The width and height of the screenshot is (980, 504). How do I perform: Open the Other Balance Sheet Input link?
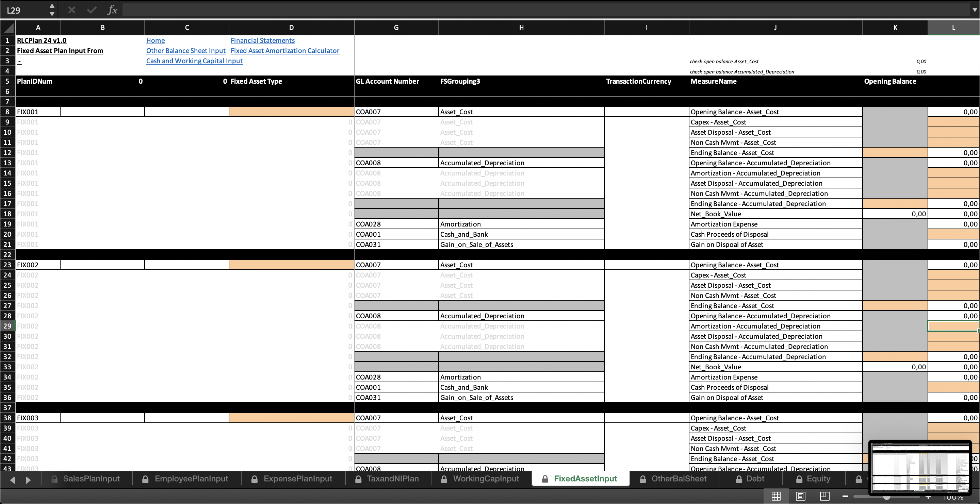[x=186, y=51]
